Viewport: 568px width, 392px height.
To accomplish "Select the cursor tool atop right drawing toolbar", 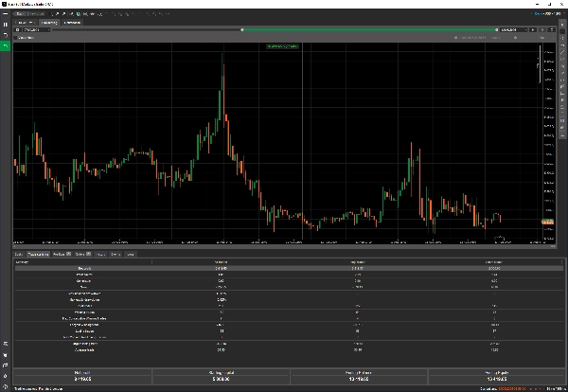I will tap(562, 25).
